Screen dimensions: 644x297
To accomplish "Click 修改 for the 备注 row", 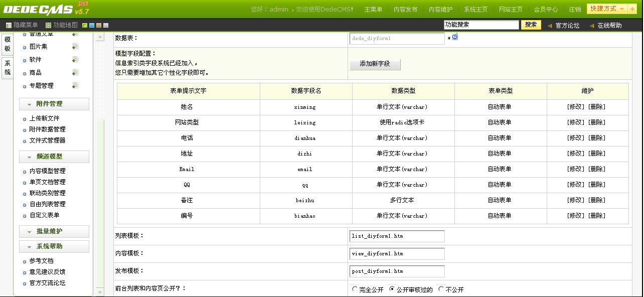I will (576, 200).
